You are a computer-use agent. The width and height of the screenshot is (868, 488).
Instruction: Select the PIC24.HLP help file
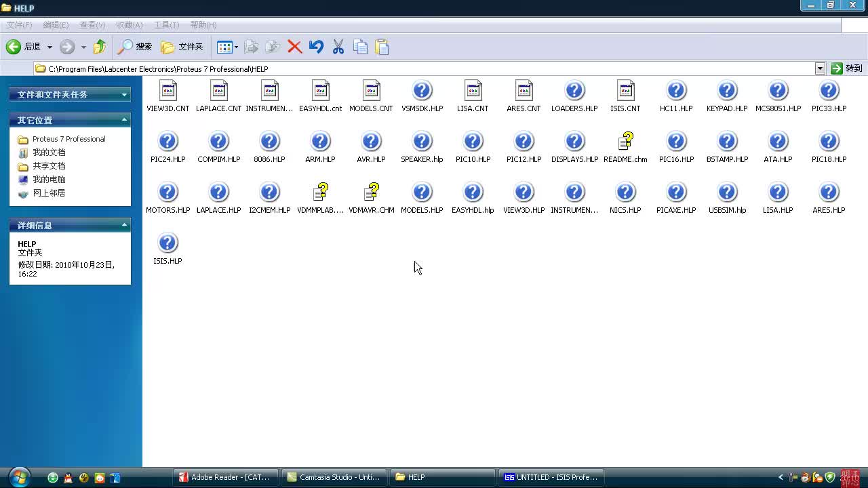(x=167, y=142)
